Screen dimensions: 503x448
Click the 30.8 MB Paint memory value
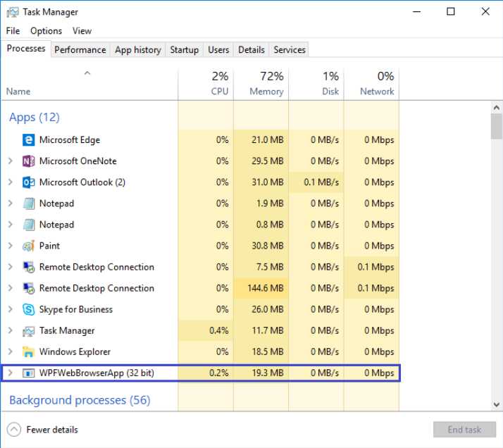268,246
